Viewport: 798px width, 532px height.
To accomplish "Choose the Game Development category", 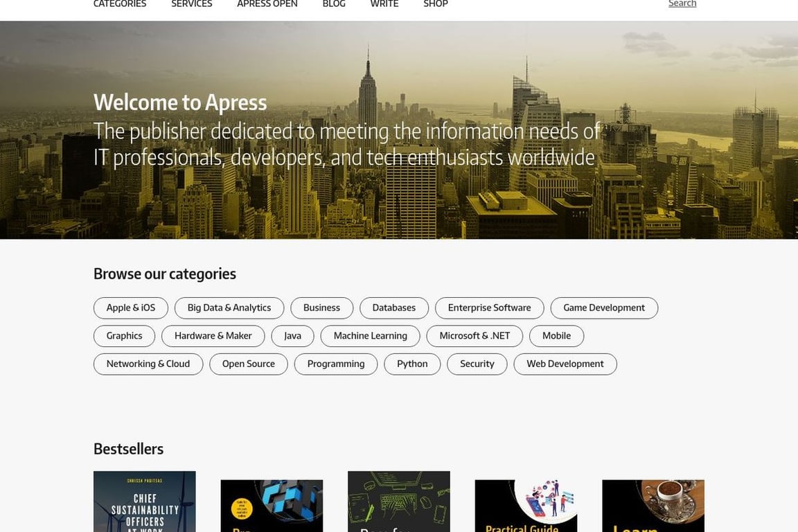I will [604, 308].
